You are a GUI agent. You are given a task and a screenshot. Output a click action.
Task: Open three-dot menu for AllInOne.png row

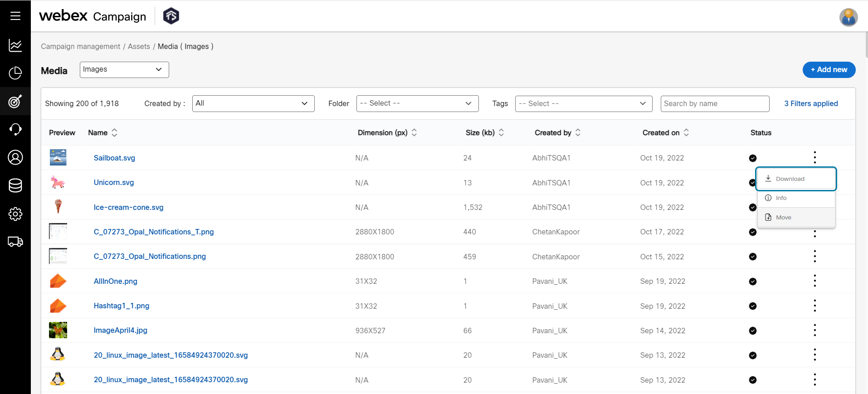[x=815, y=281]
